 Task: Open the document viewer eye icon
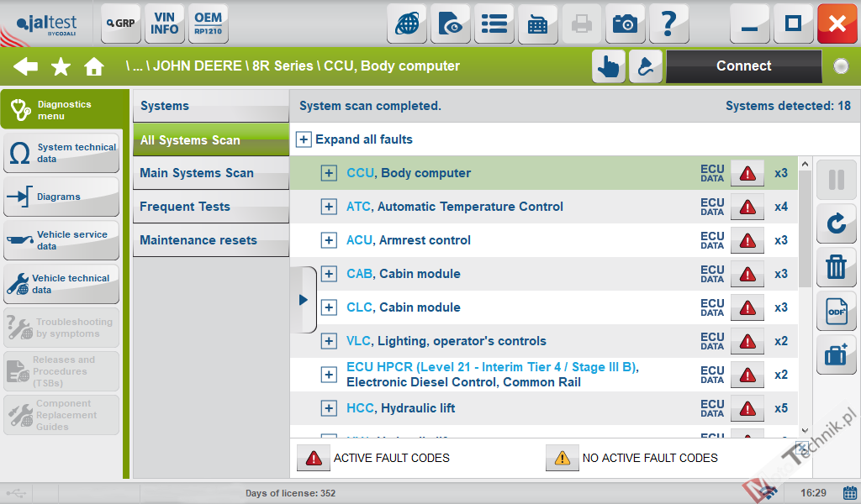(451, 24)
